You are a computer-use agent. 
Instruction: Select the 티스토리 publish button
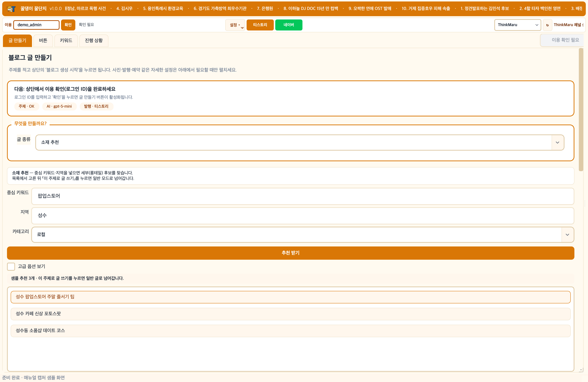click(260, 25)
